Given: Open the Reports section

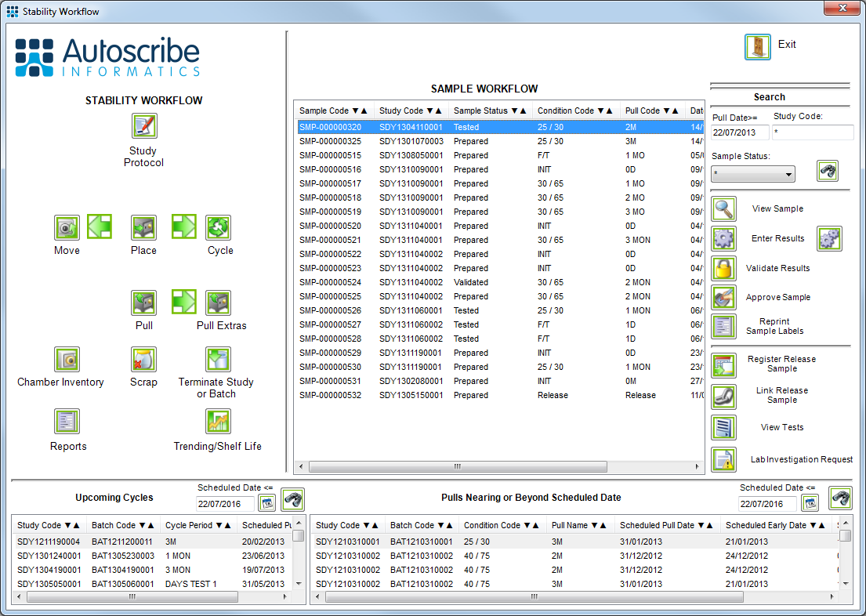Looking at the screenshot, I should pyautogui.click(x=67, y=421).
